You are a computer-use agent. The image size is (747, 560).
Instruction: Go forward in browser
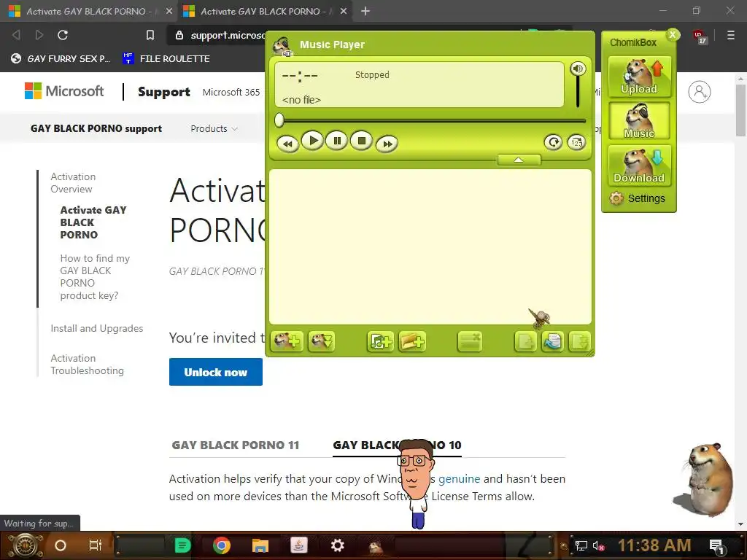(39, 35)
